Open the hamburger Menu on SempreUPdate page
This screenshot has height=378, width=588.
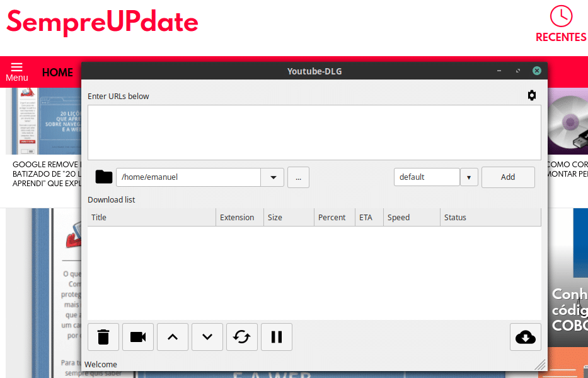[16, 72]
